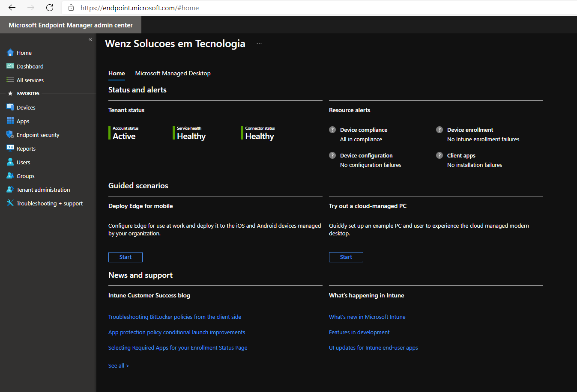Viewport: 577px width, 392px height.
Task: Click the Account status Active tile
Action: (124, 133)
